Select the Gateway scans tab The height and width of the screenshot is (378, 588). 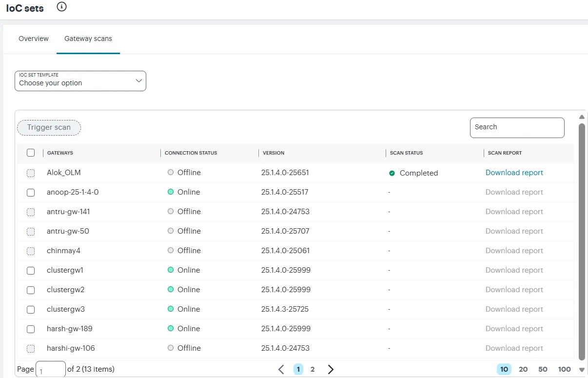(88, 39)
